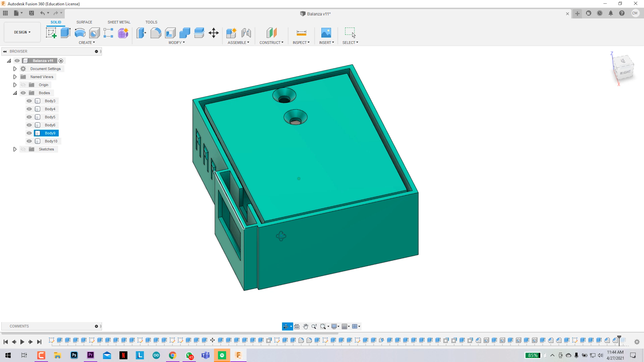This screenshot has height=362, width=644.
Task: Select the Create Sketch tool
Action: pos(51,33)
